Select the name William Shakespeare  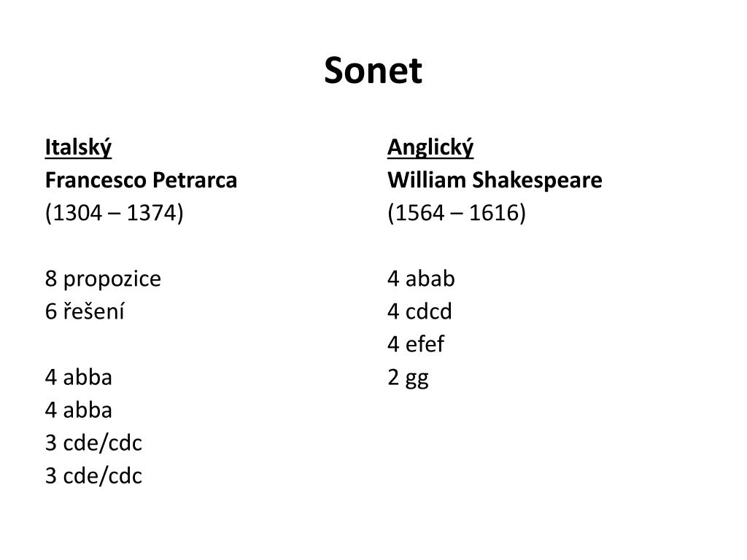pos(495,180)
